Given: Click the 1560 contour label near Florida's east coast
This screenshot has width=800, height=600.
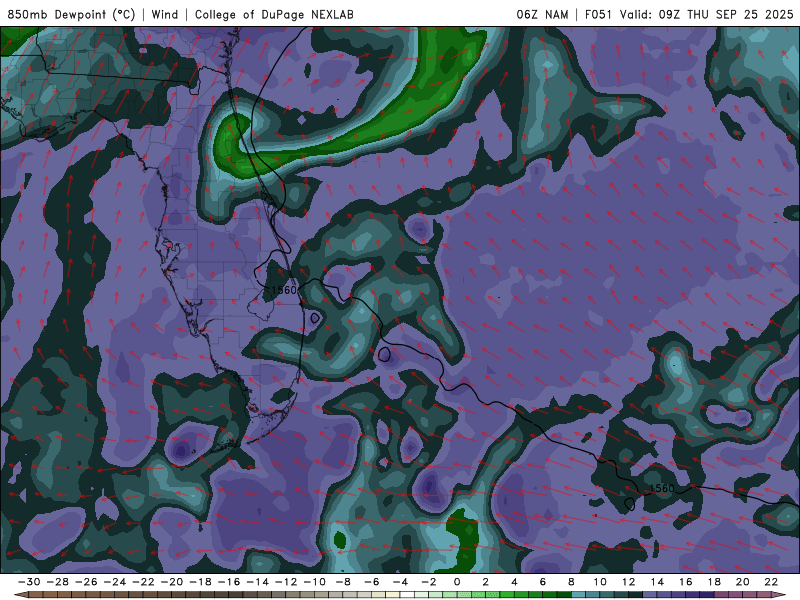Looking at the screenshot, I should coord(284,290).
